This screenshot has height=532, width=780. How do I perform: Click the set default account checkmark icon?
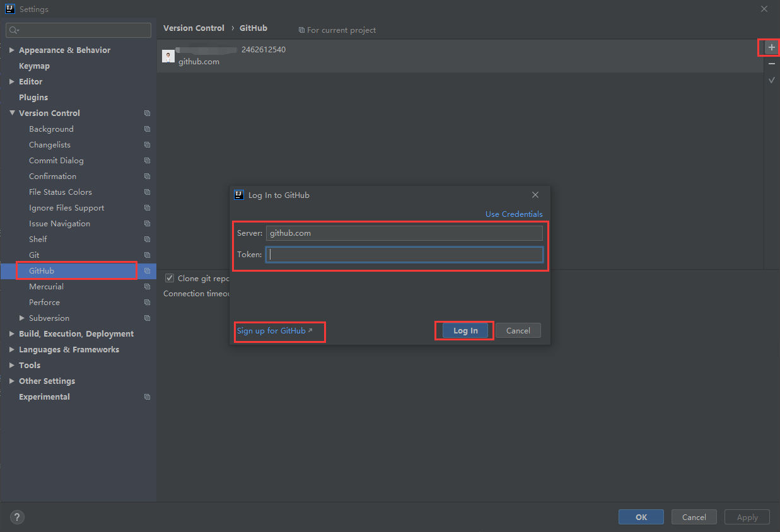(x=772, y=80)
